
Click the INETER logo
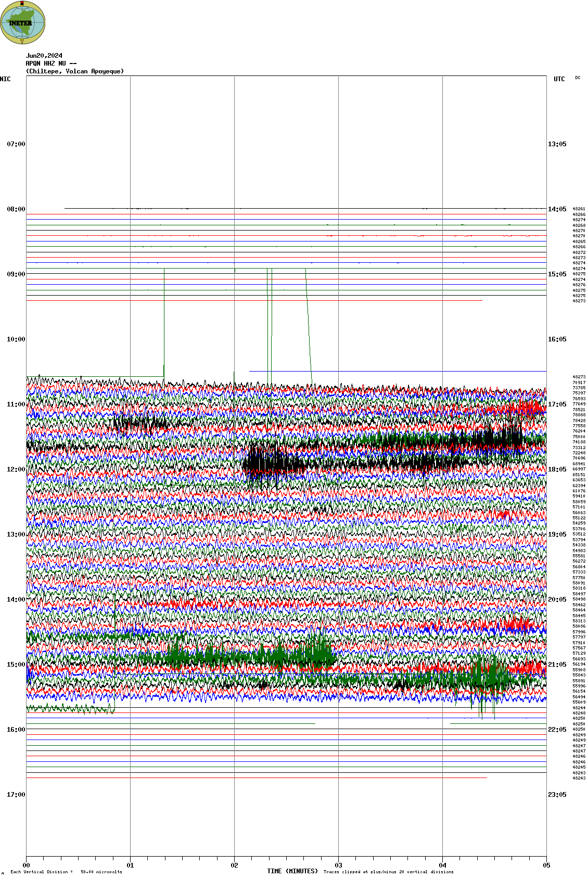coord(22,22)
